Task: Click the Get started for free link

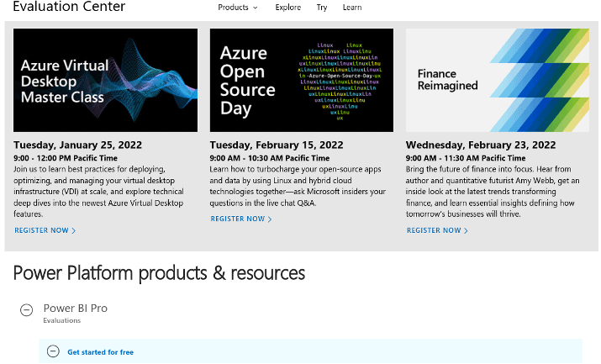Action: click(100, 352)
